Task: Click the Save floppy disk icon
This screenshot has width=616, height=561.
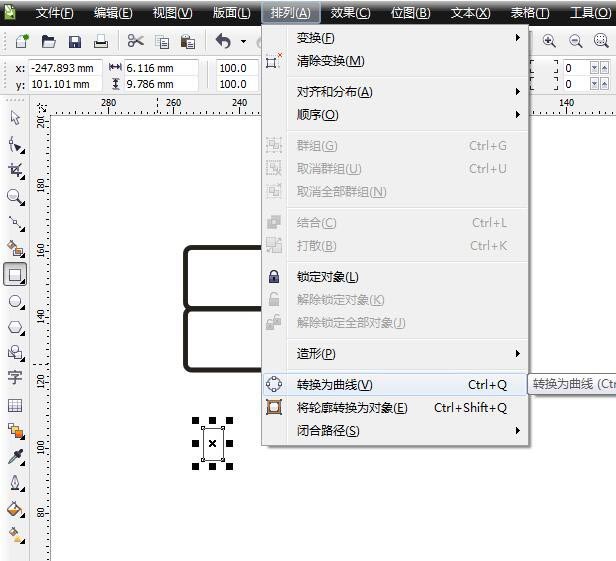Action: pyautogui.click(x=75, y=41)
